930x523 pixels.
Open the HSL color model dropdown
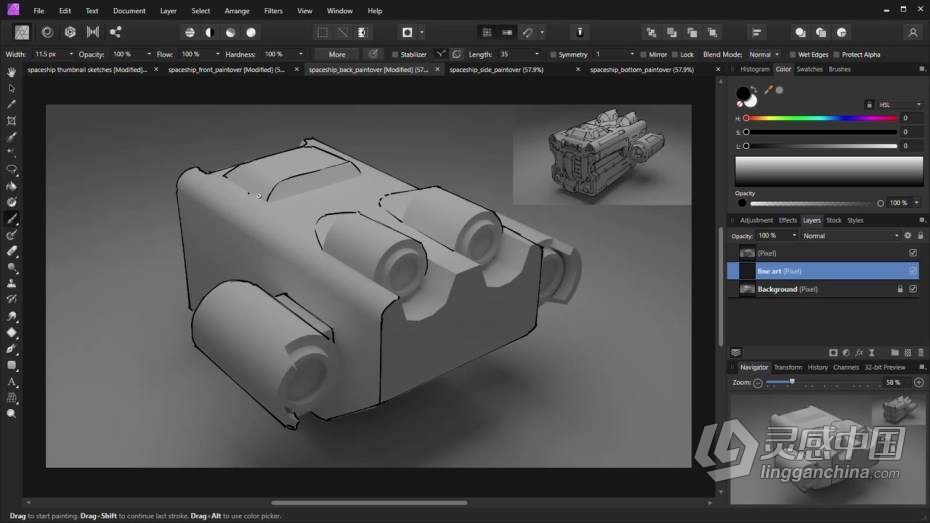tap(900, 104)
